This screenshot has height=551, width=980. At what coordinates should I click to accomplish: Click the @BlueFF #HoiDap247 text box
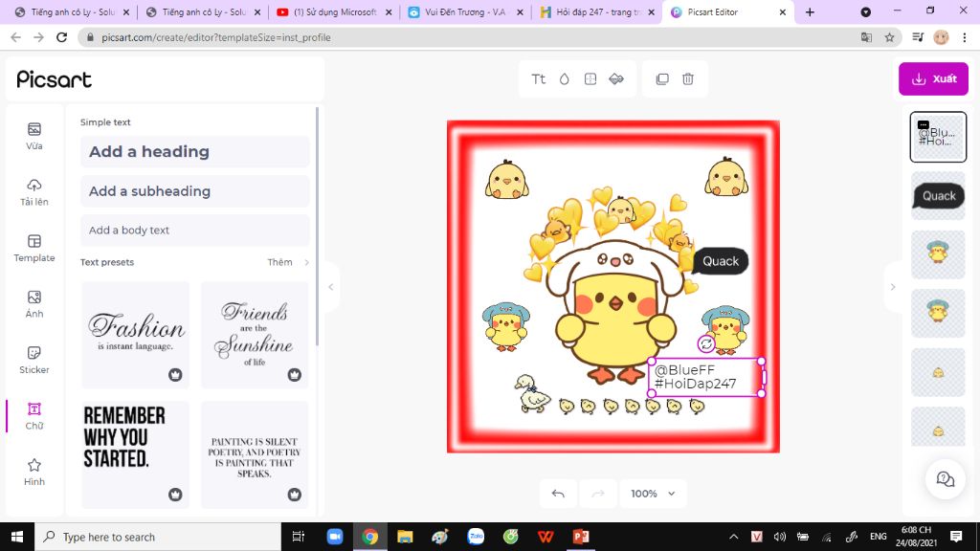pyautogui.click(x=706, y=377)
